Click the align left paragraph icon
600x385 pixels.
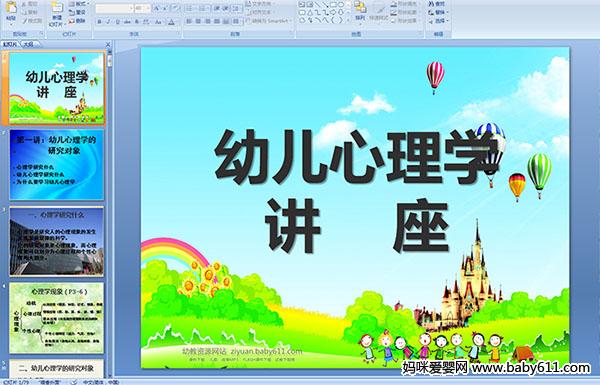click(x=189, y=21)
